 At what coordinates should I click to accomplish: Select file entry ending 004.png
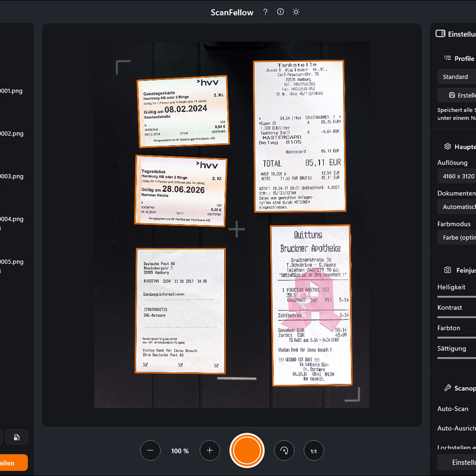coord(11,219)
